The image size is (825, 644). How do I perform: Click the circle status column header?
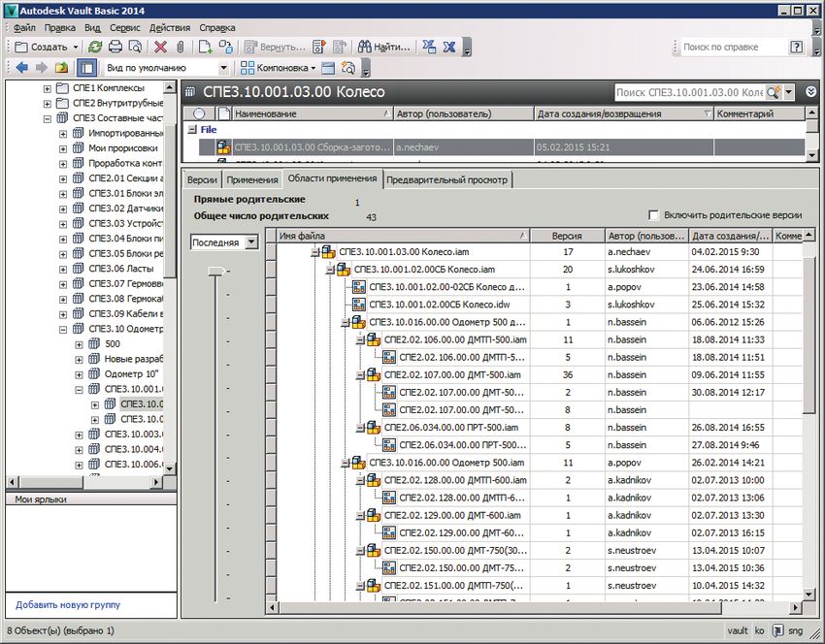[199, 113]
